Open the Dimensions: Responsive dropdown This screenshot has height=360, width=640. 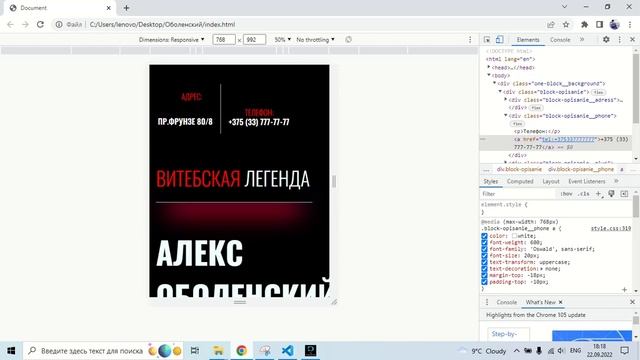171,40
